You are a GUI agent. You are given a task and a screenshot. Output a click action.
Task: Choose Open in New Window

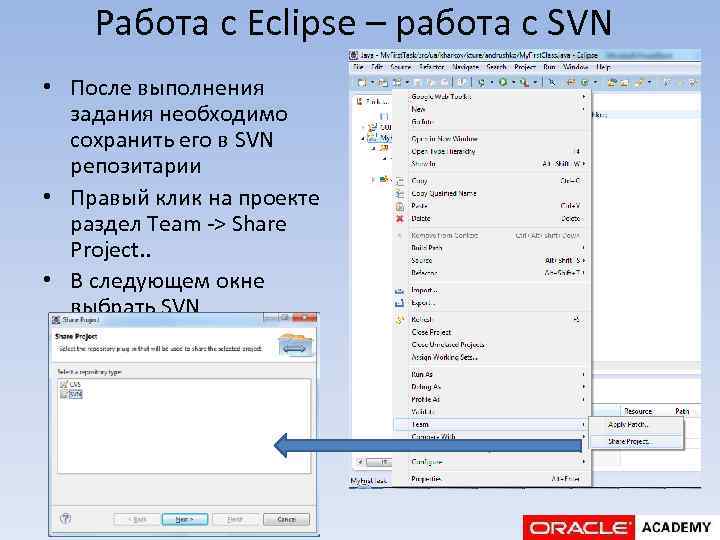[491, 139]
